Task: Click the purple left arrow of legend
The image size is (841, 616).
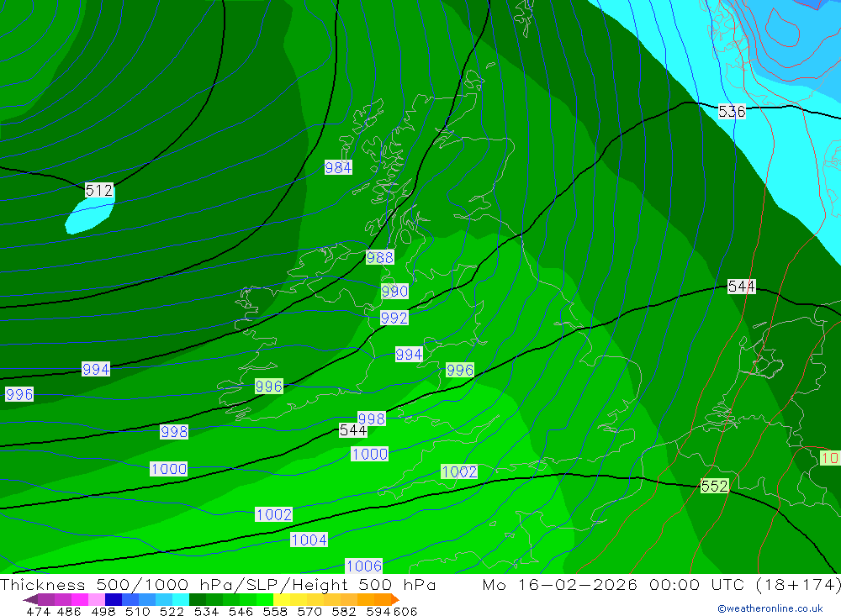Action: click(30, 599)
